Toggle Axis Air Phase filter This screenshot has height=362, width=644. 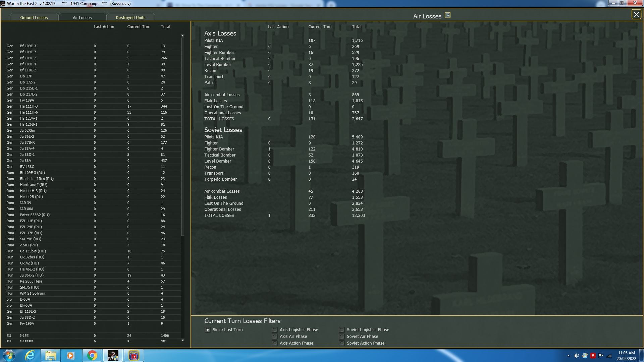275,337
